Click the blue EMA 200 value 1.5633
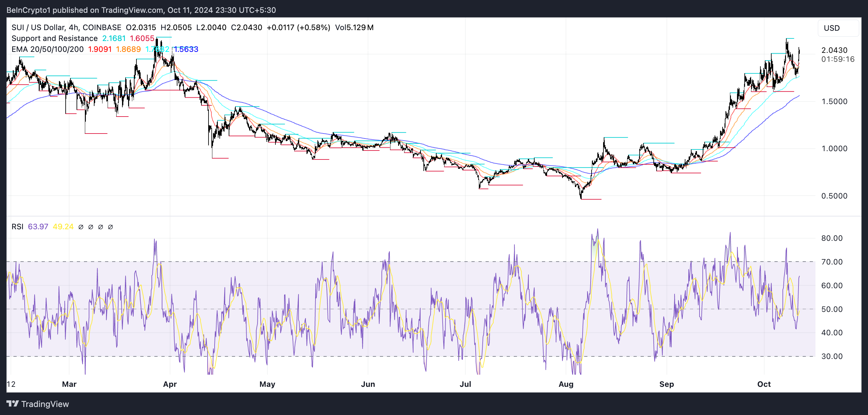Image resolution: width=868 pixels, height=415 pixels. [186, 49]
